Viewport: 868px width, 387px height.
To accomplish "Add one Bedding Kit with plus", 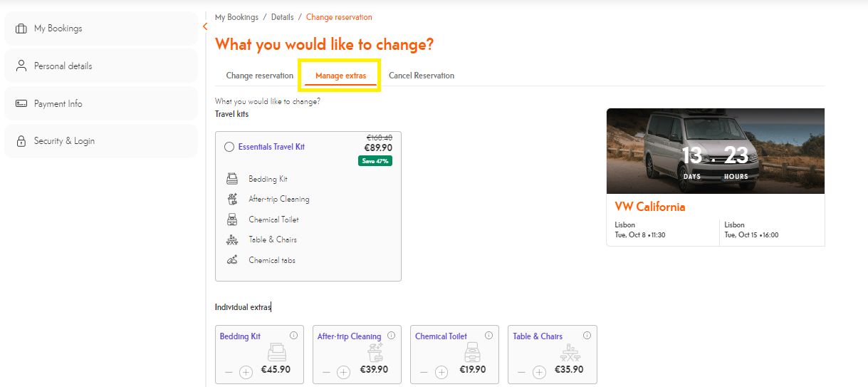I will [246, 372].
